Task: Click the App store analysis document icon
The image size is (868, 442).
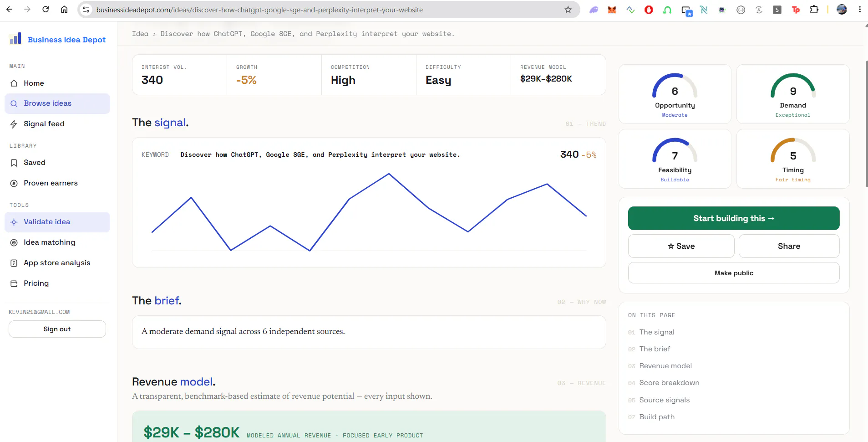Action: [x=14, y=263]
